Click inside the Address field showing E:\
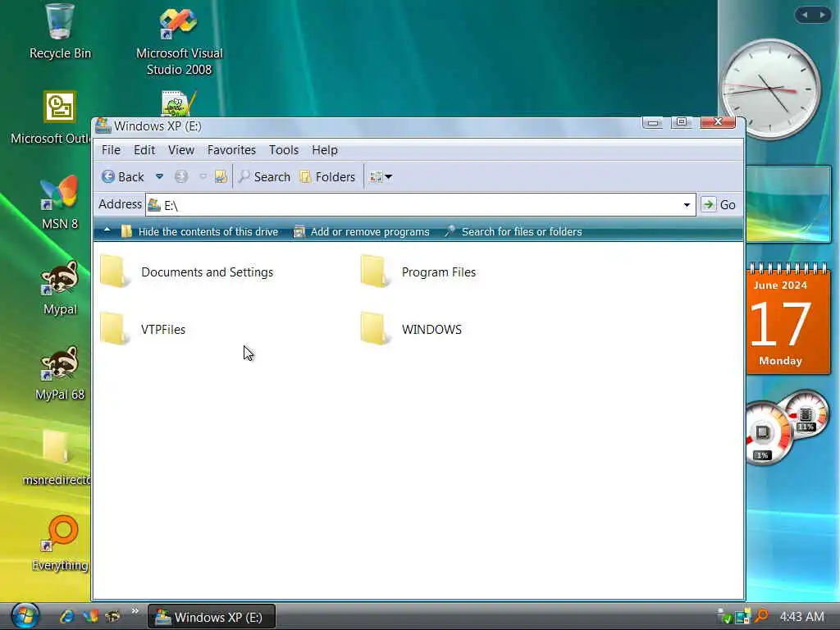 (x=421, y=204)
